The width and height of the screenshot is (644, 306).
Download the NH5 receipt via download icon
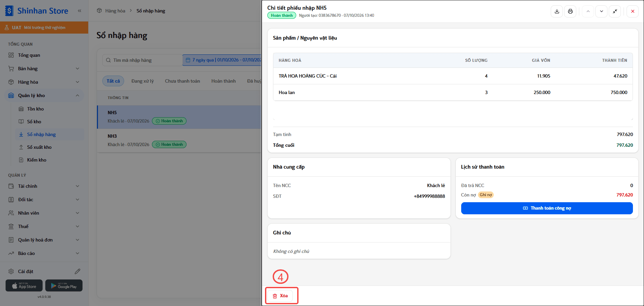(557, 11)
